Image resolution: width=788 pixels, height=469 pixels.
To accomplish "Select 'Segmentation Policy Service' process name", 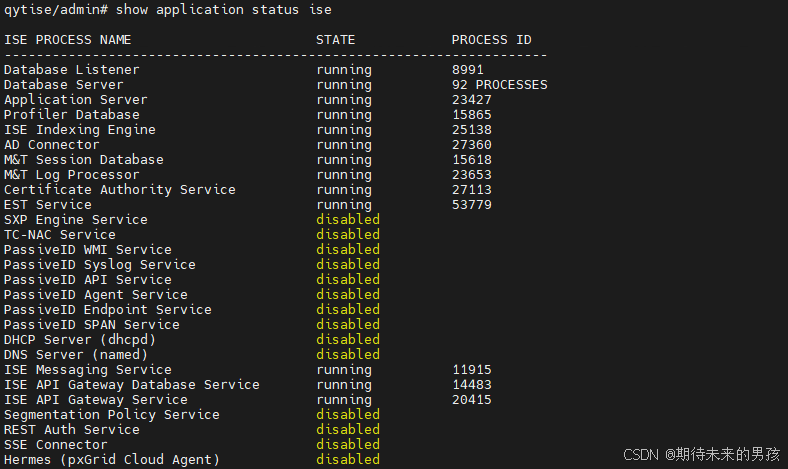I will 112,415.
